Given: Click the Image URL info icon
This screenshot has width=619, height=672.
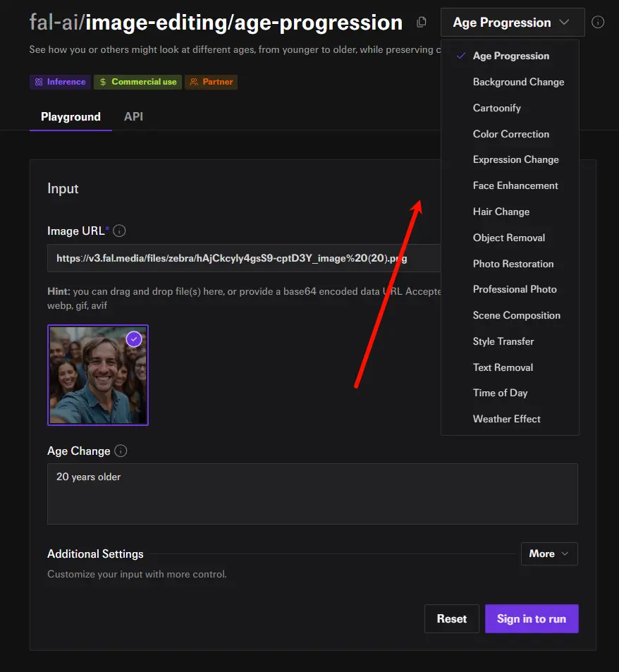Looking at the screenshot, I should coord(120,231).
